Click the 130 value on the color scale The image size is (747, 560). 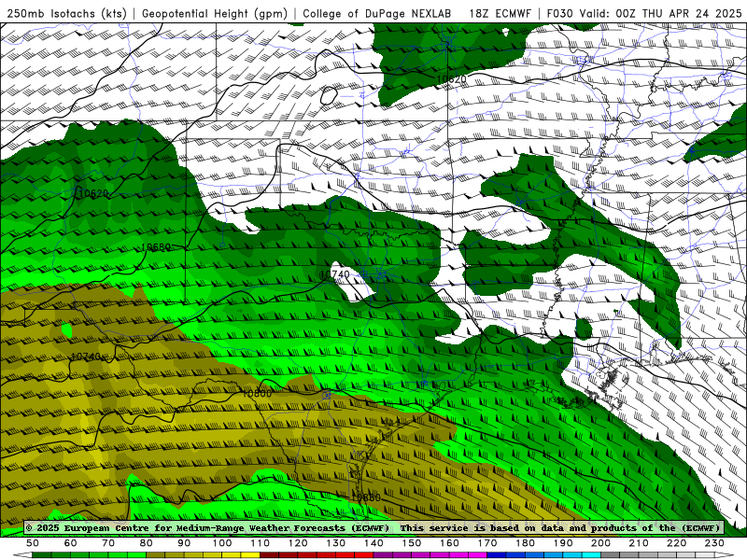pos(335,543)
